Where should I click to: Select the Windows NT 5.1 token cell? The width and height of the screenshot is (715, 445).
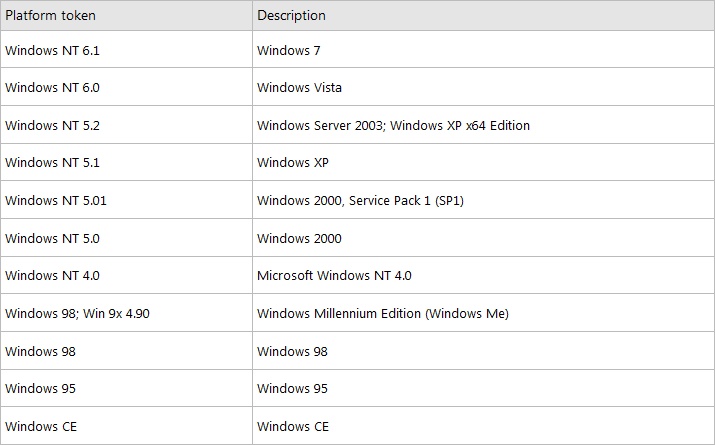tap(126, 162)
